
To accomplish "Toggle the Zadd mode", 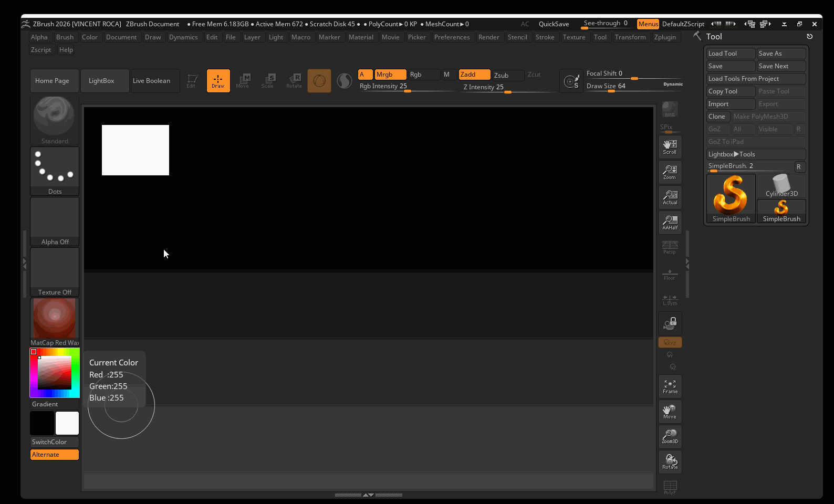I will point(474,75).
